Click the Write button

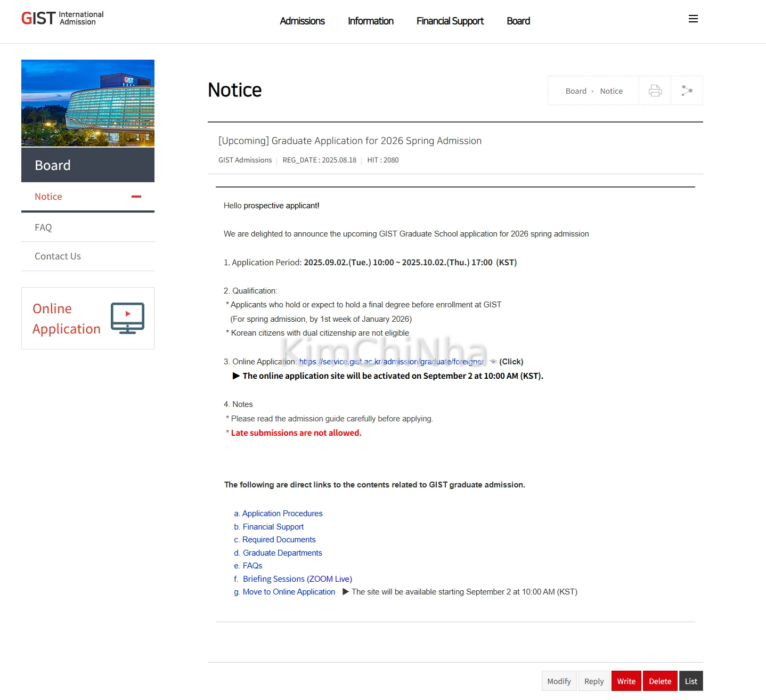pyautogui.click(x=626, y=681)
